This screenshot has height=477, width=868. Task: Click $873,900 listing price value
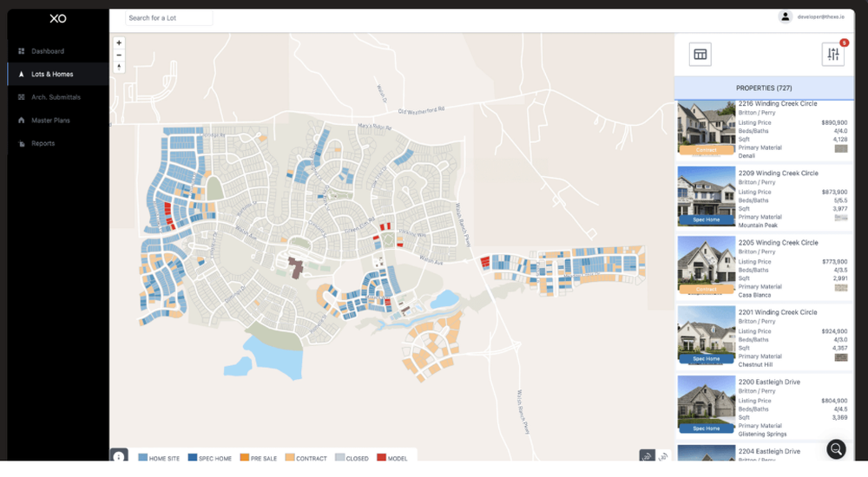(x=834, y=192)
